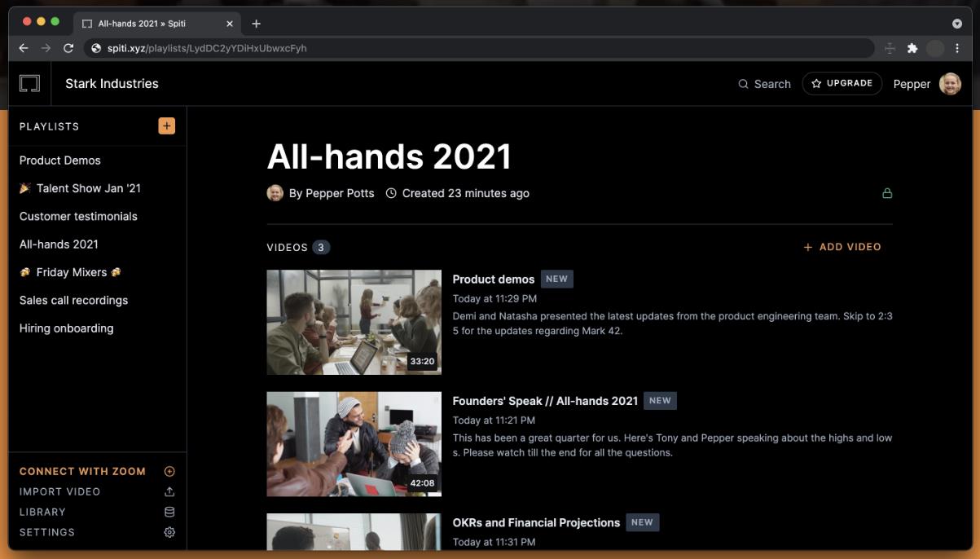Image resolution: width=980 pixels, height=559 pixels.
Task: Click Chrome profile circle in toolbar
Action: [x=935, y=48]
